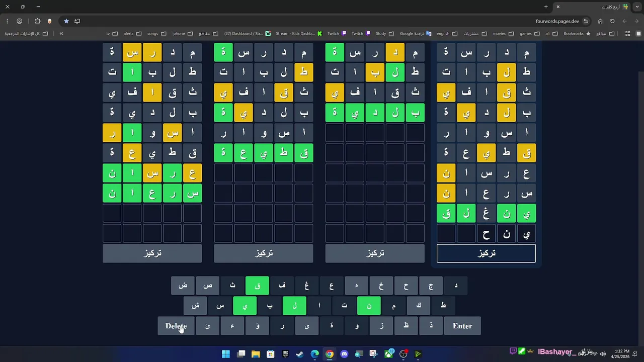This screenshot has width=644, height=362.
Task: Toggle تركيز under the board solved with بلدية
Action: [375, 253]
